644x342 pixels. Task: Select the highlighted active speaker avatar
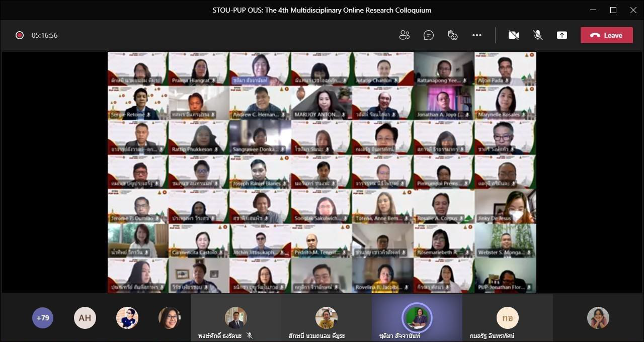pos(417,318)
